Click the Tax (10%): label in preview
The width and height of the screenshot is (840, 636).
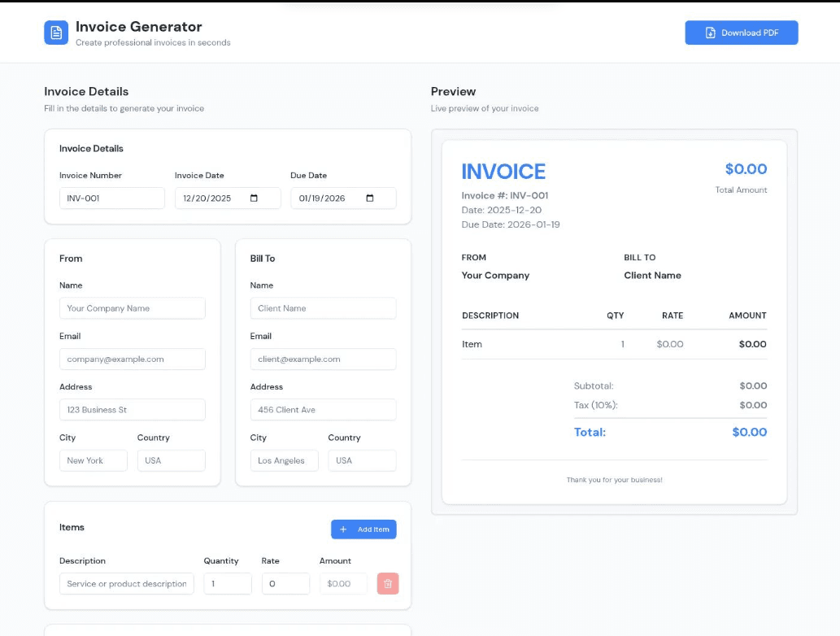(596, 405)
